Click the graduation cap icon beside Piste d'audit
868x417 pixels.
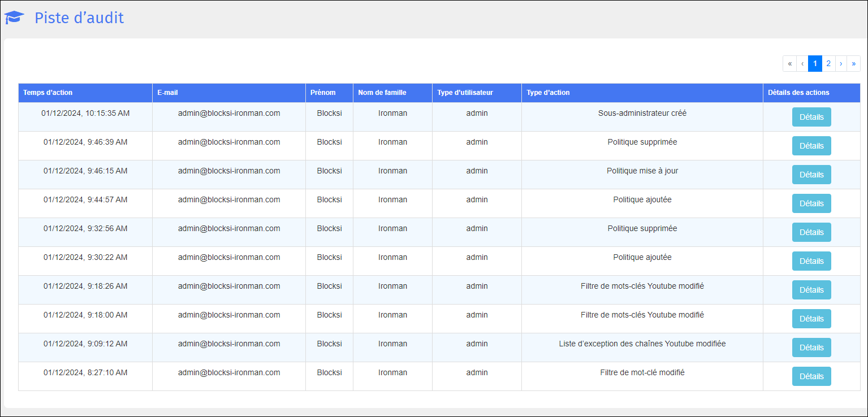[x=15, y=18]
